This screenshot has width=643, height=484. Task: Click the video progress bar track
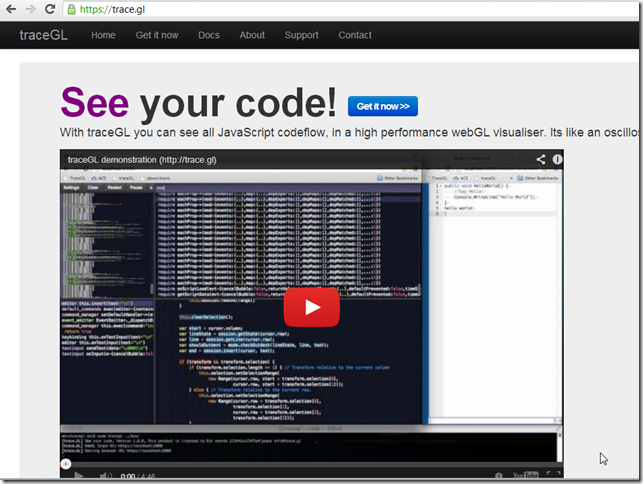(x=312, y=464)
